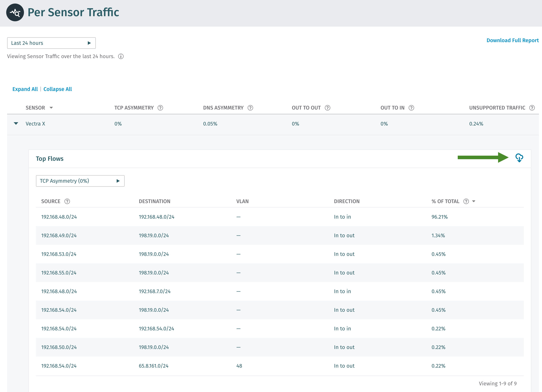Screen dimensions: 542x392
Task: Click the Collapse All link
Action: pyautogui.click(x=57, y=89)
